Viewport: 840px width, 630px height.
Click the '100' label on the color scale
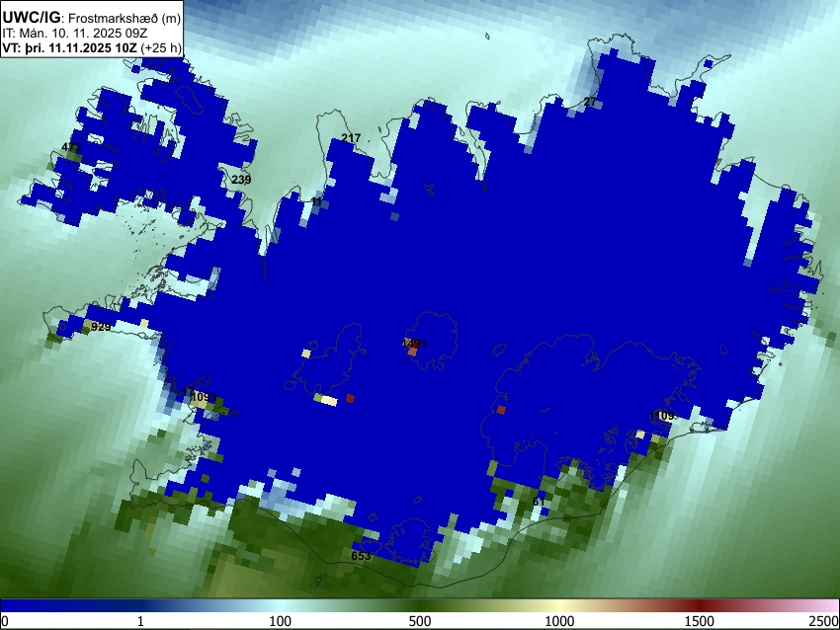(280, 621)
